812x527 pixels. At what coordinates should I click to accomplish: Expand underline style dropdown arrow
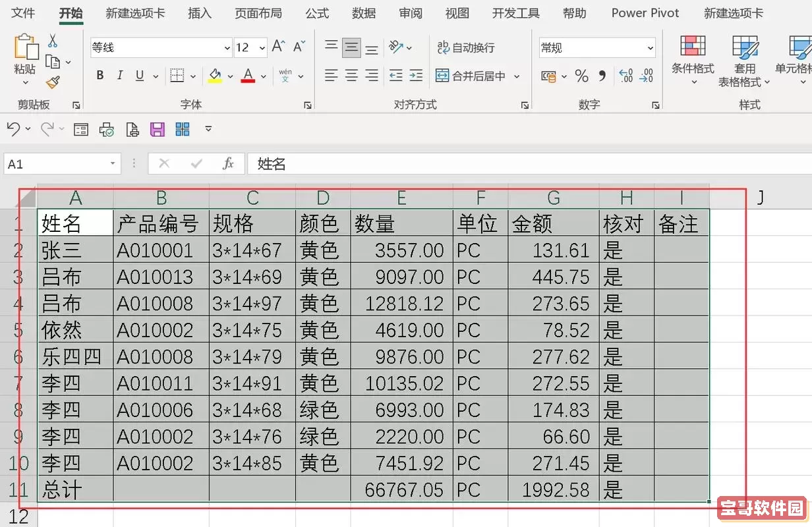coord(156,76)
